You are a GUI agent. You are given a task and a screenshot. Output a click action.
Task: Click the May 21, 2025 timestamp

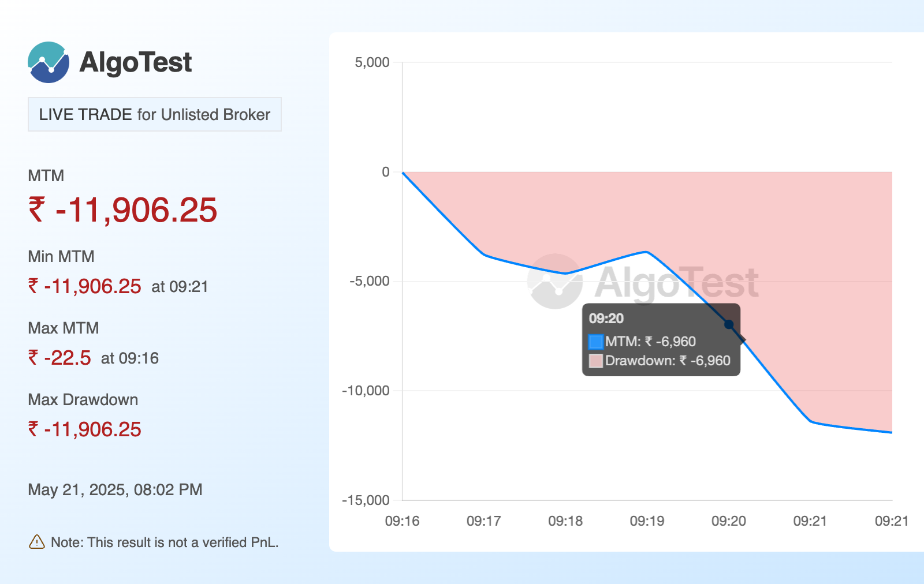[x=115, y=489]
